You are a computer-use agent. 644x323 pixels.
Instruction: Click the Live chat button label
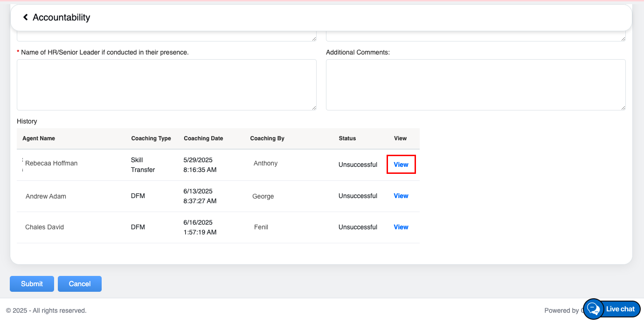click(x=620, y=309)
